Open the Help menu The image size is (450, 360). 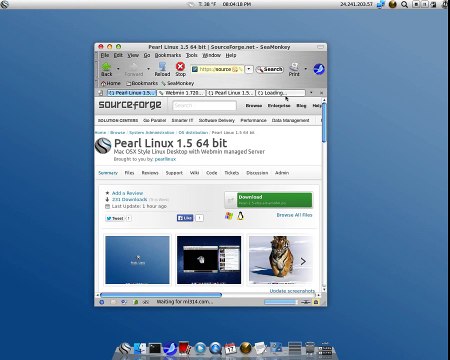[231, 55]
